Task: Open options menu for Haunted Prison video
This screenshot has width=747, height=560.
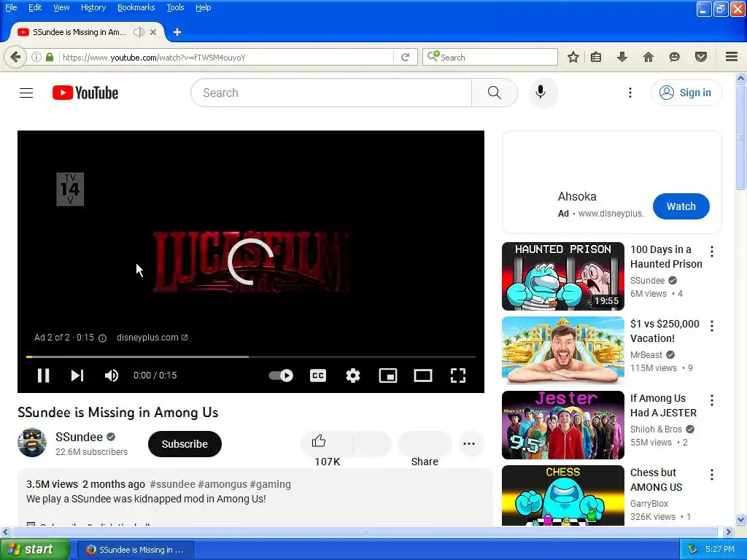Action: point(712,252)
